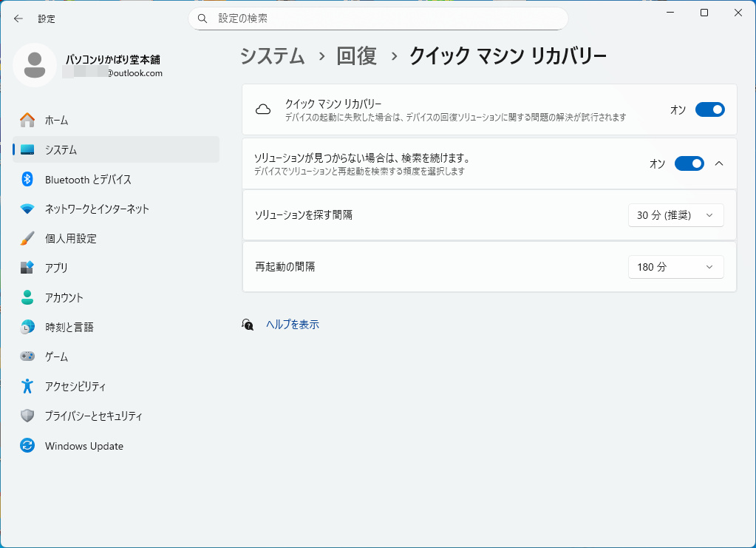Open ネットワークとインターネット via Wi-Fi icon

27,209
